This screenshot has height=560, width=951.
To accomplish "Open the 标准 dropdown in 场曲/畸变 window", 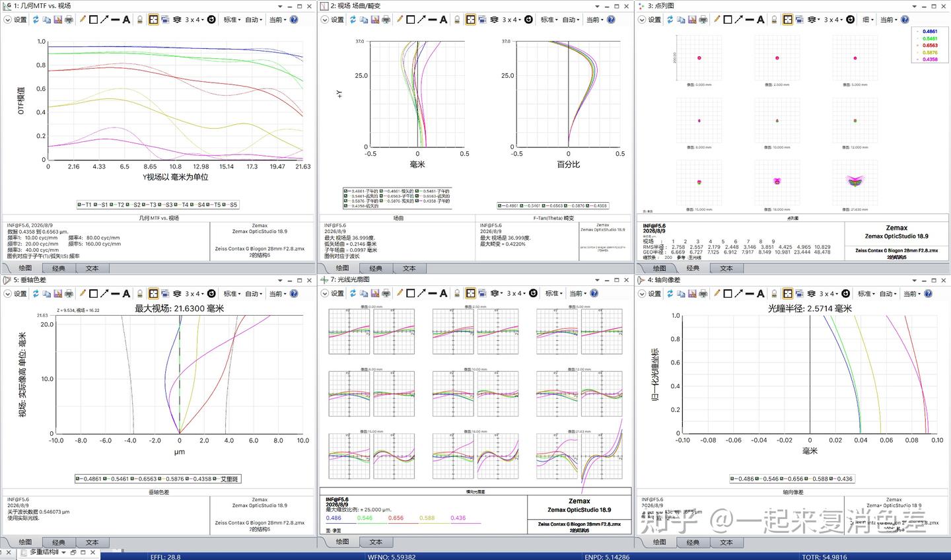I will click(549, 20).
